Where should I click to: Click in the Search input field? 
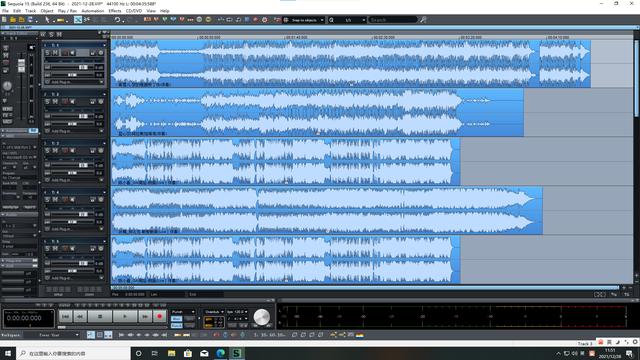click(x=393, y=20)
